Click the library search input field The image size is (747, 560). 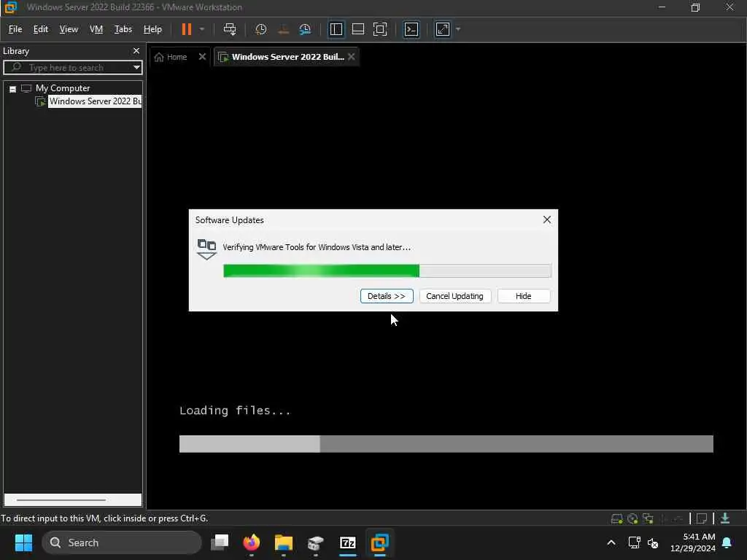[x=72, y=68]
